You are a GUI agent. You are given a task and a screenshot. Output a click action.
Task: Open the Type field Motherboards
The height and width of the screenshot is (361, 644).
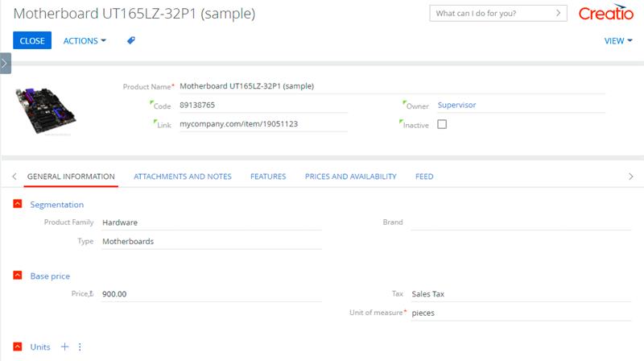pos(212,242)
